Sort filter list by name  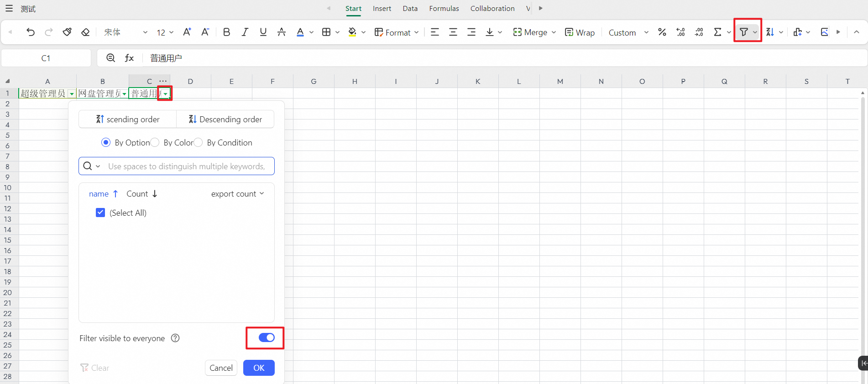coord(104,194)
